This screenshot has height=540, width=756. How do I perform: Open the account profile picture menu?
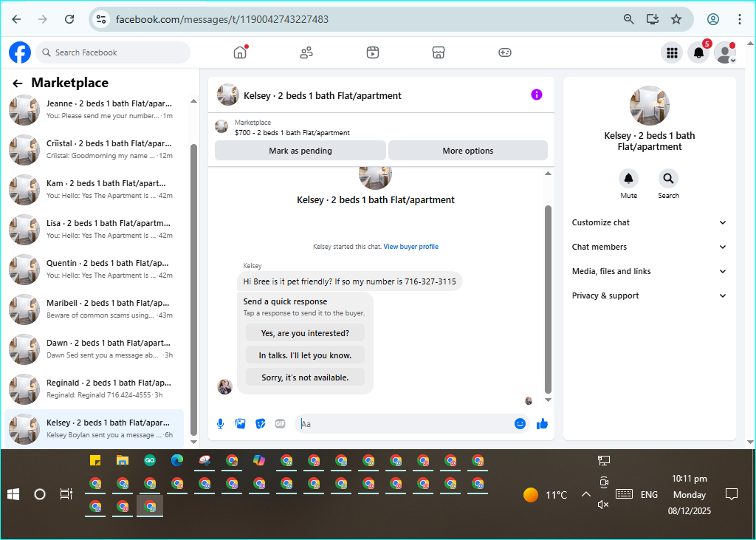[x=725, y=52]
